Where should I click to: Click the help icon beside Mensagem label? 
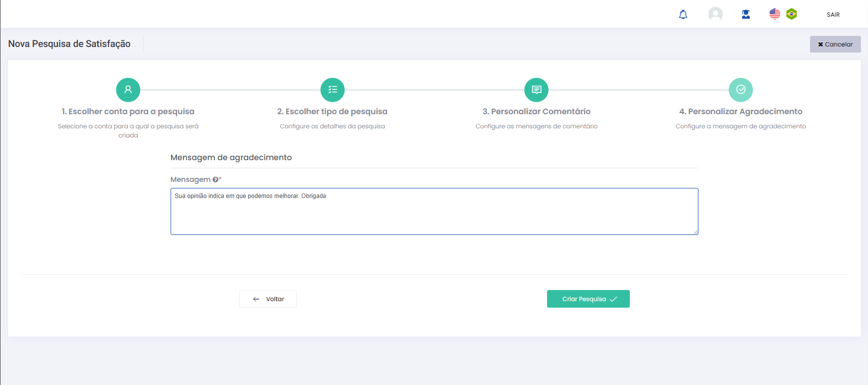coord(215,180)
